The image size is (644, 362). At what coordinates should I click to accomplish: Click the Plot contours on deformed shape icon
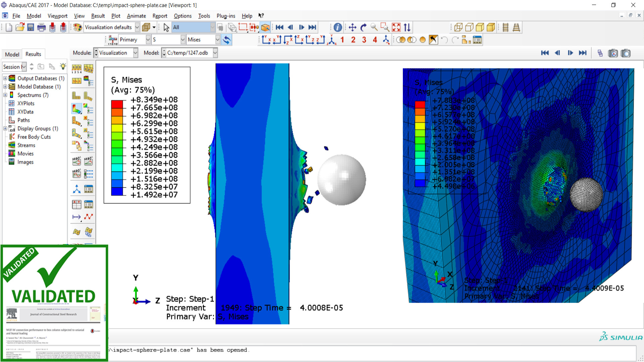76,109
